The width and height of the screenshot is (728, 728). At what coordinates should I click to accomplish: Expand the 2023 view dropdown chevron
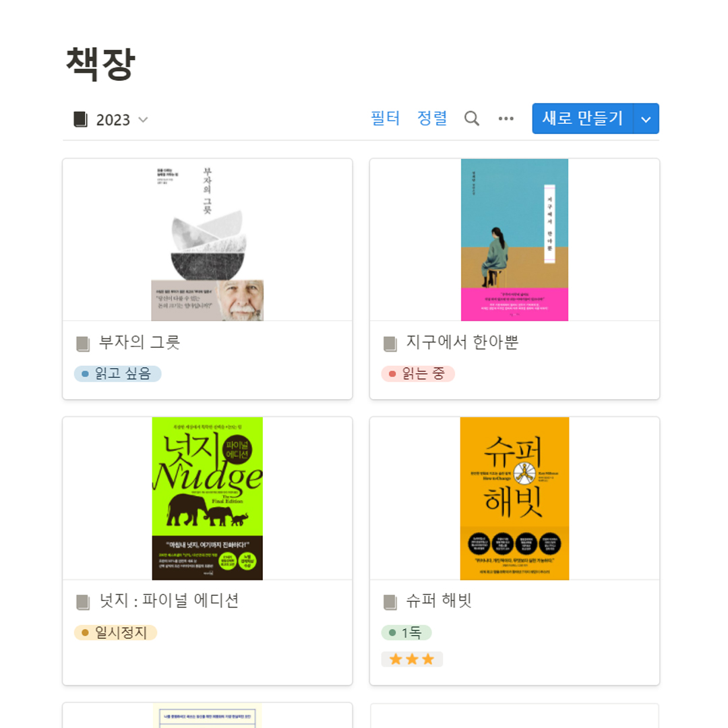(143, 120)
